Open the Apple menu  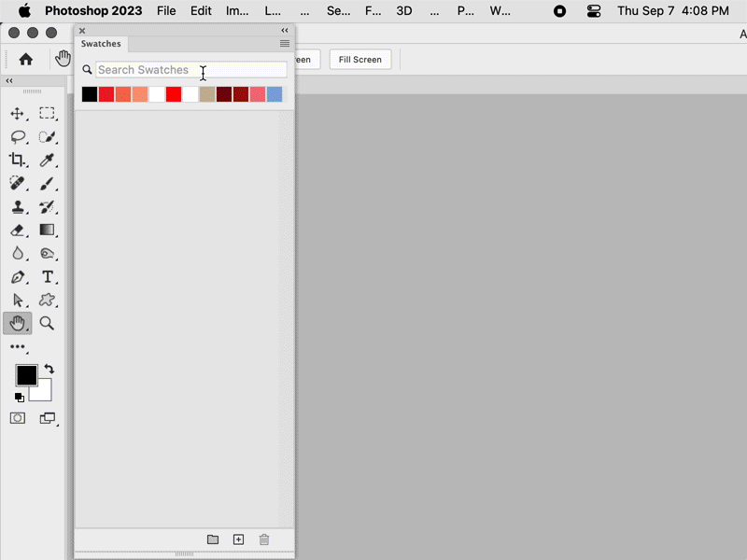tap(25, 10)
